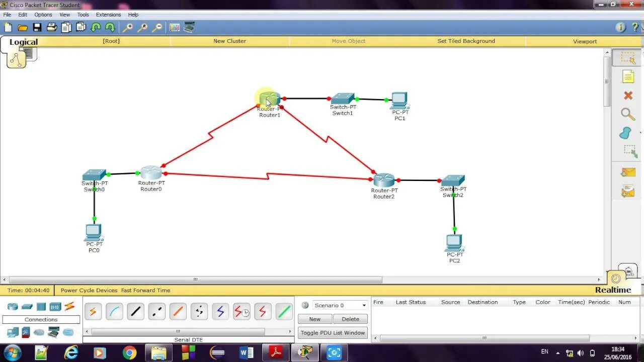Open the Extensions menu
Screen dimensions: 644x362
tap(109, 15)
